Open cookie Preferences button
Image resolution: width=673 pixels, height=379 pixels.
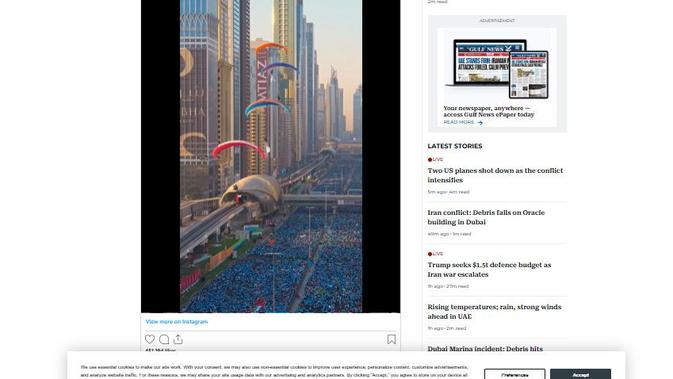tap(515, 374)
